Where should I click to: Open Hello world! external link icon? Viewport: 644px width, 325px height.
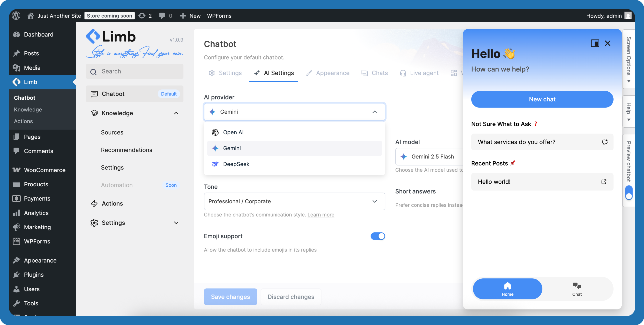[604, 182]
